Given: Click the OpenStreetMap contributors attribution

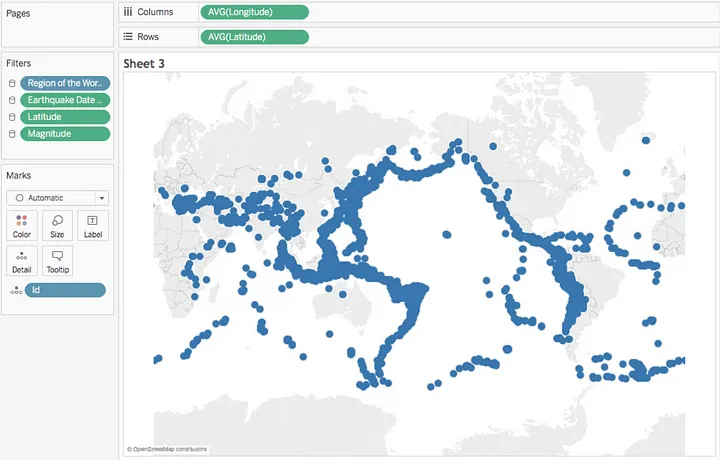Looking at the screenshot, I should tap(167, 449).
